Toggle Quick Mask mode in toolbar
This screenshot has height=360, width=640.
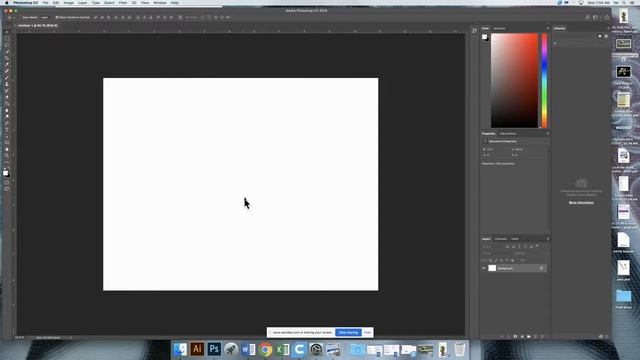coord(7,183)
